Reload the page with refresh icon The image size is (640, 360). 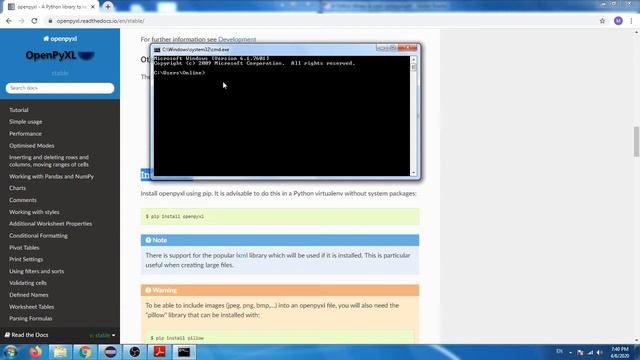pyautogui.click(x=34, y=21)
